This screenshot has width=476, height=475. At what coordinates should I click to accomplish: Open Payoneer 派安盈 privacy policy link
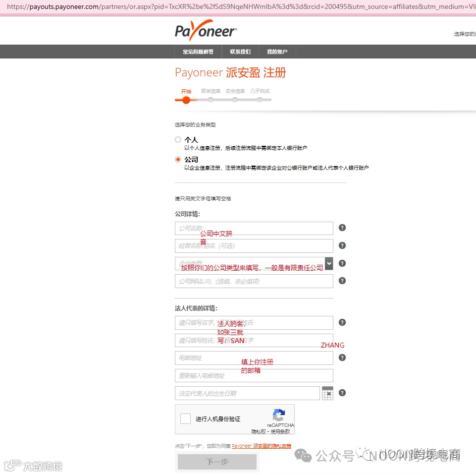tap(262, 446)
